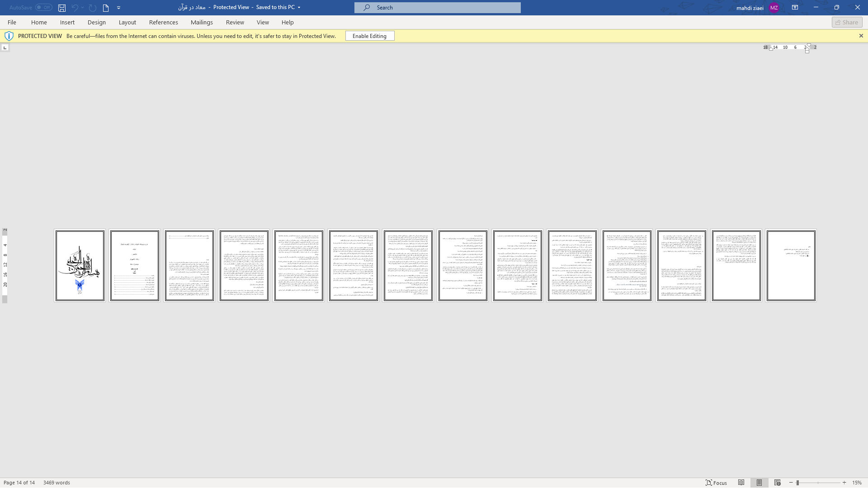
Task: Click the Home tab in the ribbon
Action: [x=39, y=22]
